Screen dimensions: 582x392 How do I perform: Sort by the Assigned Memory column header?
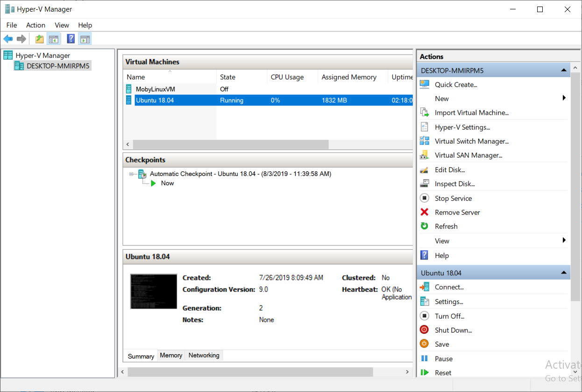pyautogui.click(x=353, y=77)
